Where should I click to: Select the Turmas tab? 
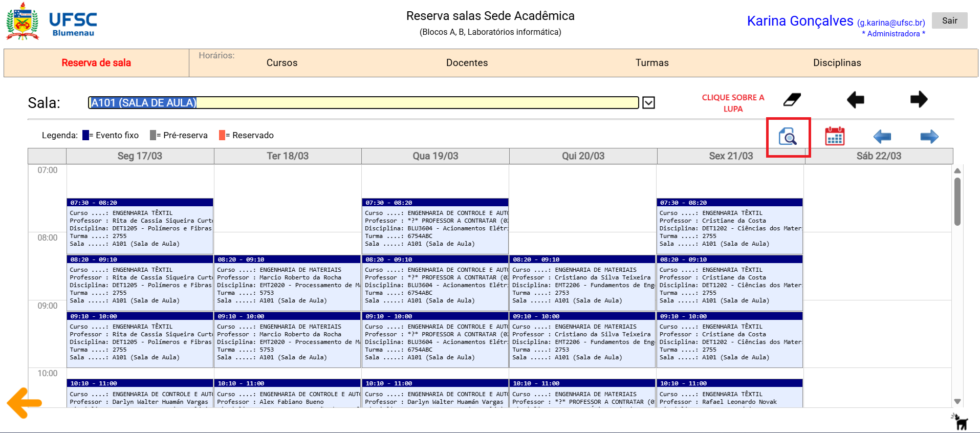click(651, 63)
